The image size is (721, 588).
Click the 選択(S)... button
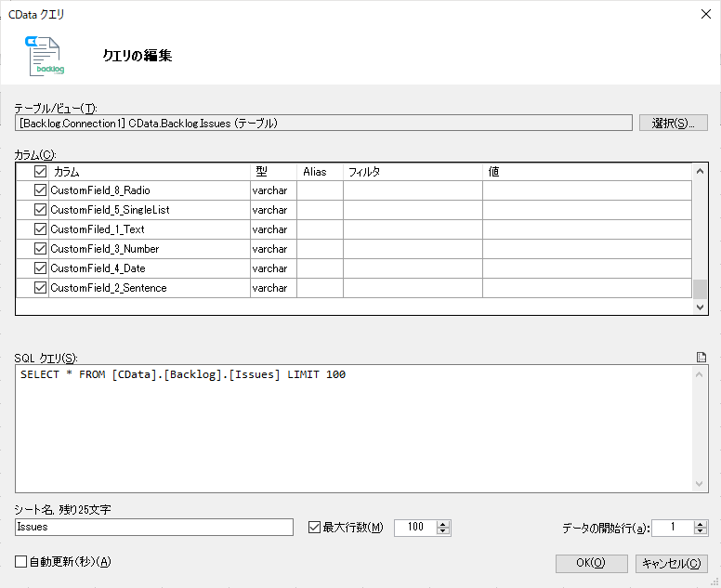pyautogui.click(x=674, y=123)
